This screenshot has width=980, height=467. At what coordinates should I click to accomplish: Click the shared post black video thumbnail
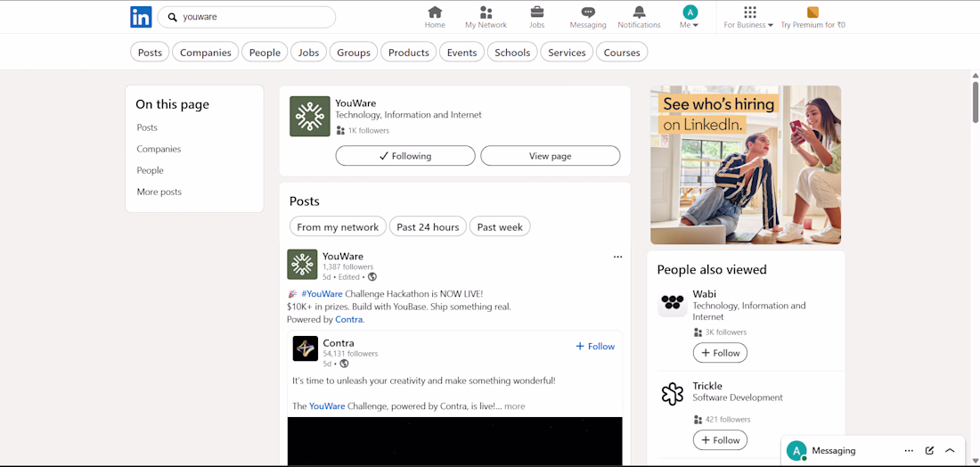[455, 441]
